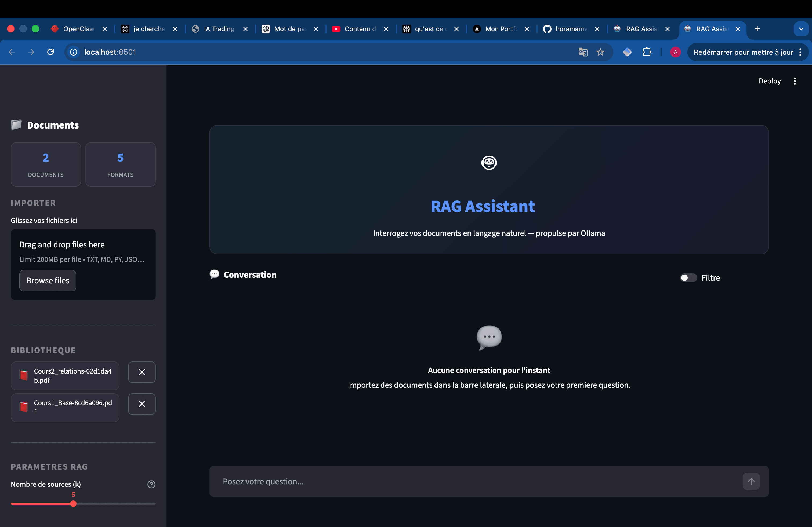Click the Deploy button
The image size is (812, 527).
tap(769, 81)
